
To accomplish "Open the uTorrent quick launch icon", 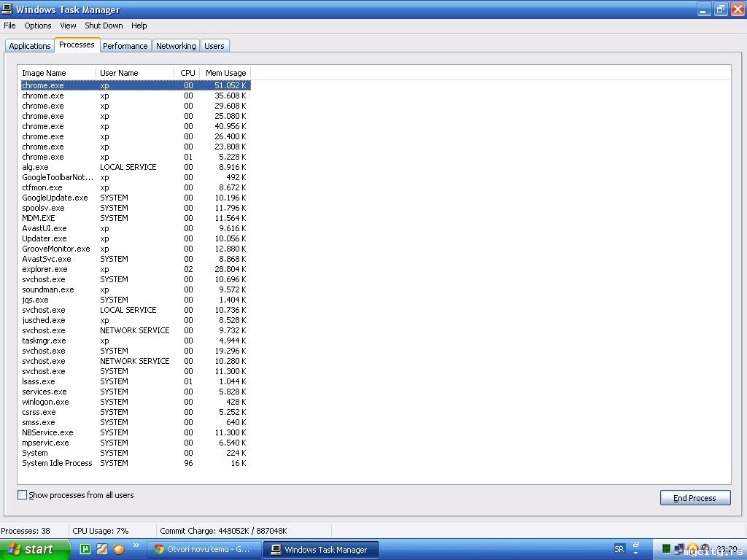I will [85, 549].
